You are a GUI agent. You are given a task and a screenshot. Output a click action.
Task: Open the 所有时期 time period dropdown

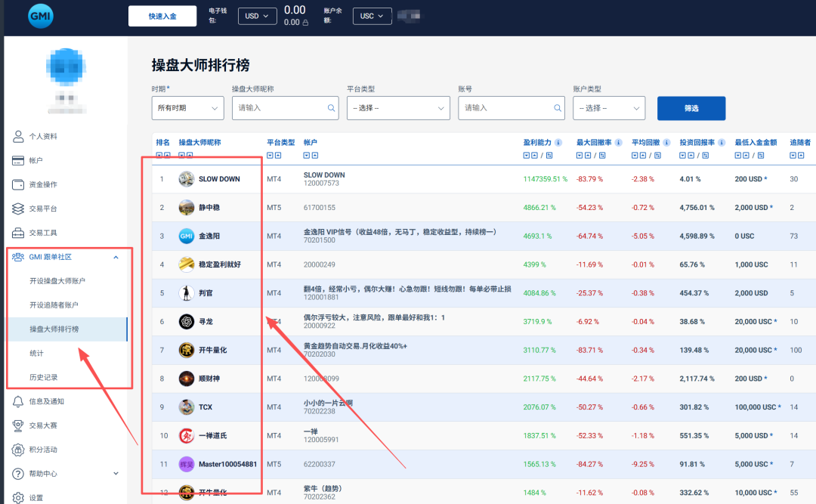coord(187,108)
